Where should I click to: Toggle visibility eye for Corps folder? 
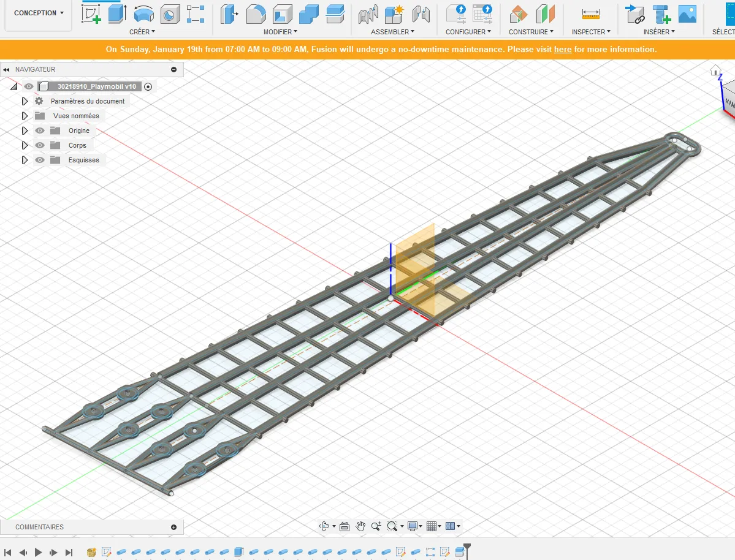tap(40, 145)
